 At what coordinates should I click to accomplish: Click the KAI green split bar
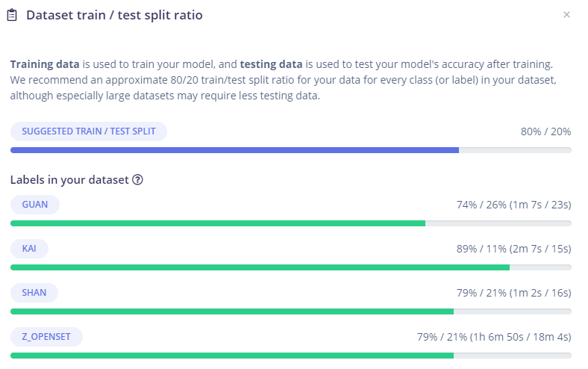(x=260, y=267)
